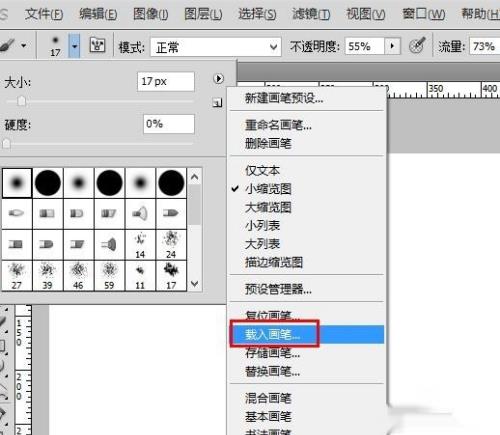Select the spatter brush labeled 59

click(109, 276)
